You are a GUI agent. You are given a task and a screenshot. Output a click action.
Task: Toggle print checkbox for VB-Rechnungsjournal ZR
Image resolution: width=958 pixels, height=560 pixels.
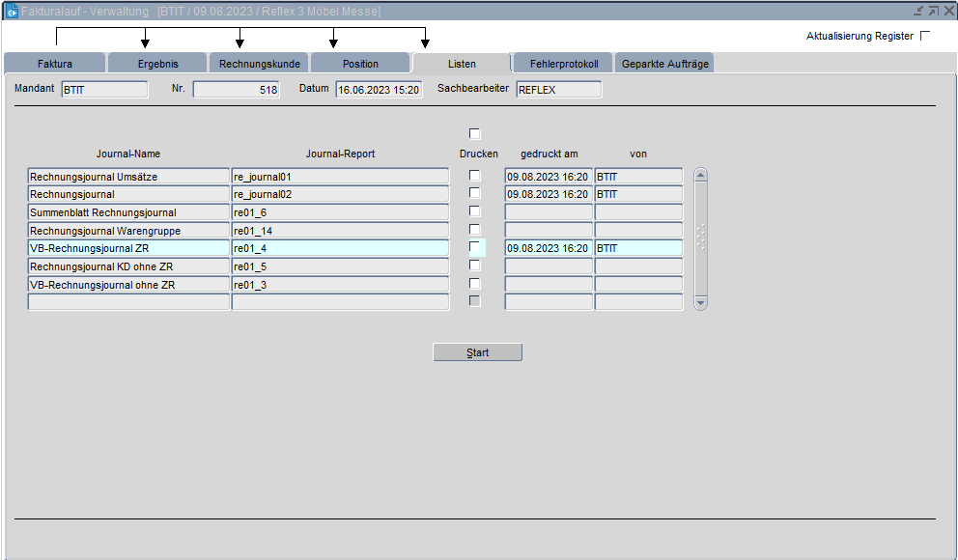[474, 247]
